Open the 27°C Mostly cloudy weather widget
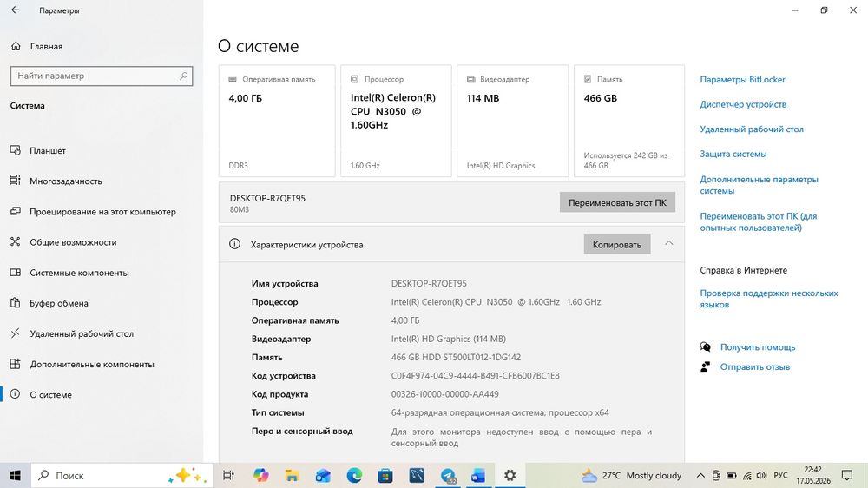868x488 pixels. pos(632,475)
